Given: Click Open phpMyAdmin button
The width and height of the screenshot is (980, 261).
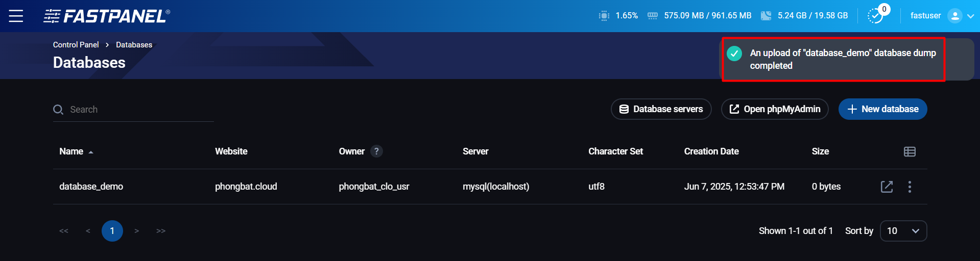Looking at the screenshot, I should click(x=775, y=109).
